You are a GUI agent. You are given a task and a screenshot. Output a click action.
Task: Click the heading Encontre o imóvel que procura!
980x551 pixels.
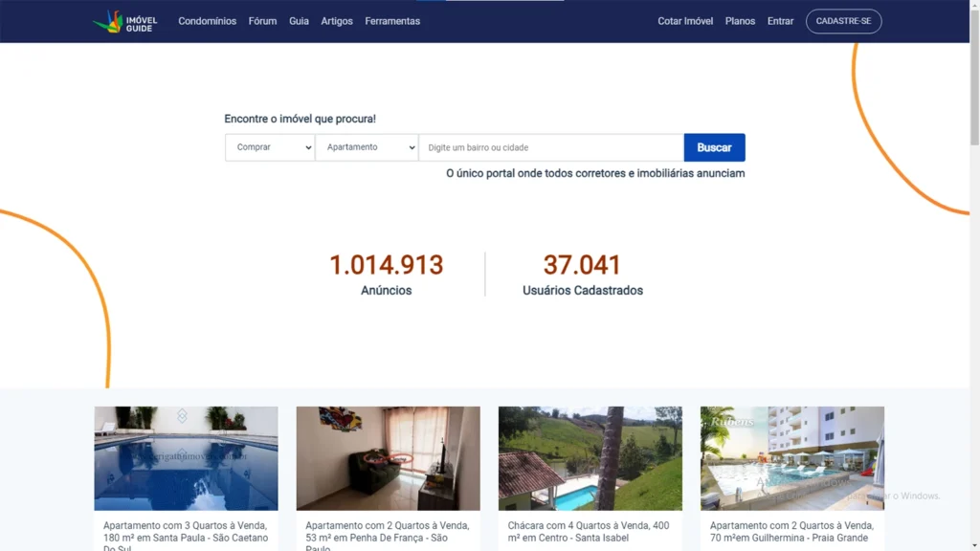pos(300,119)
